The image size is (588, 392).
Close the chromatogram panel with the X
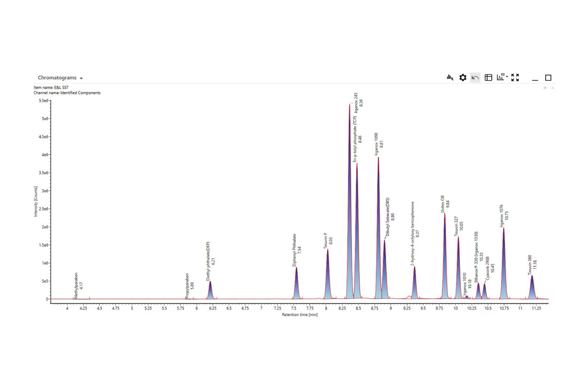click(x=552, y=88)
